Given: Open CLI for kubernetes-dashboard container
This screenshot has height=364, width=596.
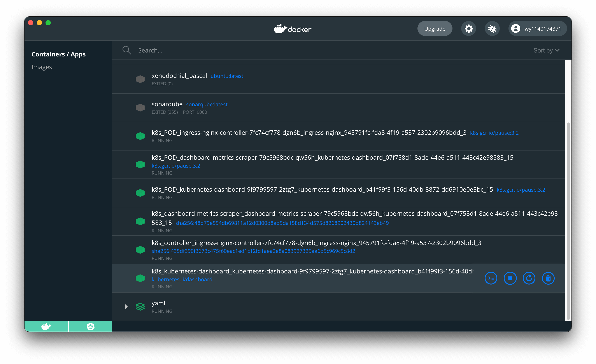Looking at the screenshot, I should click(491, 278).
